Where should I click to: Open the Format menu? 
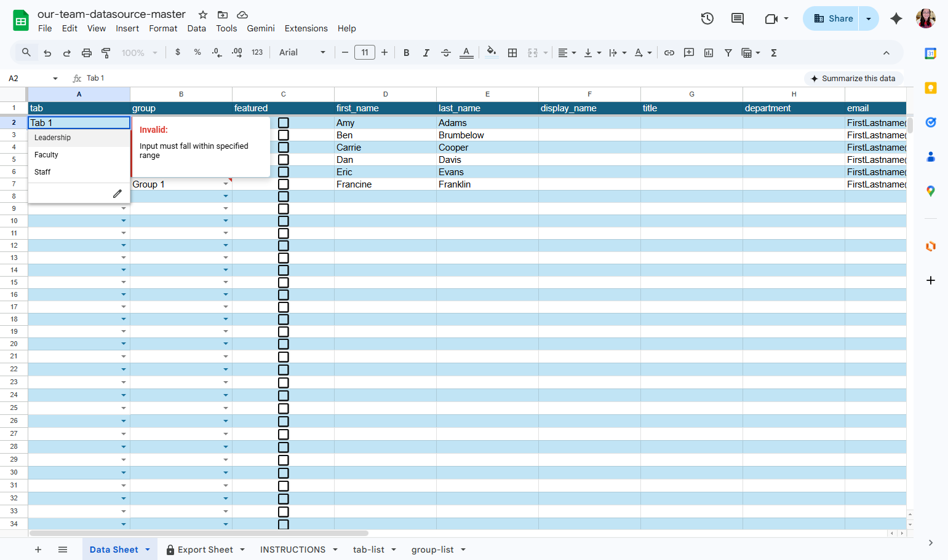click(x=163, y=28)
